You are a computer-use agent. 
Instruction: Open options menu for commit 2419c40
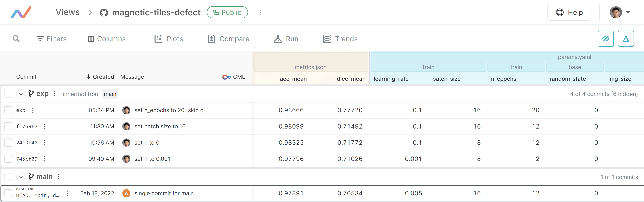coord(45,143)
